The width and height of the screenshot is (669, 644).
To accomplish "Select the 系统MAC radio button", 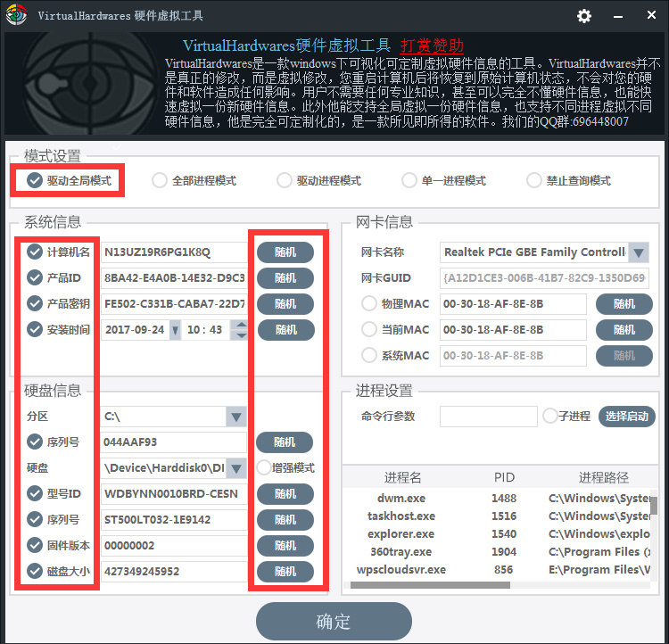I will [369, 356].
